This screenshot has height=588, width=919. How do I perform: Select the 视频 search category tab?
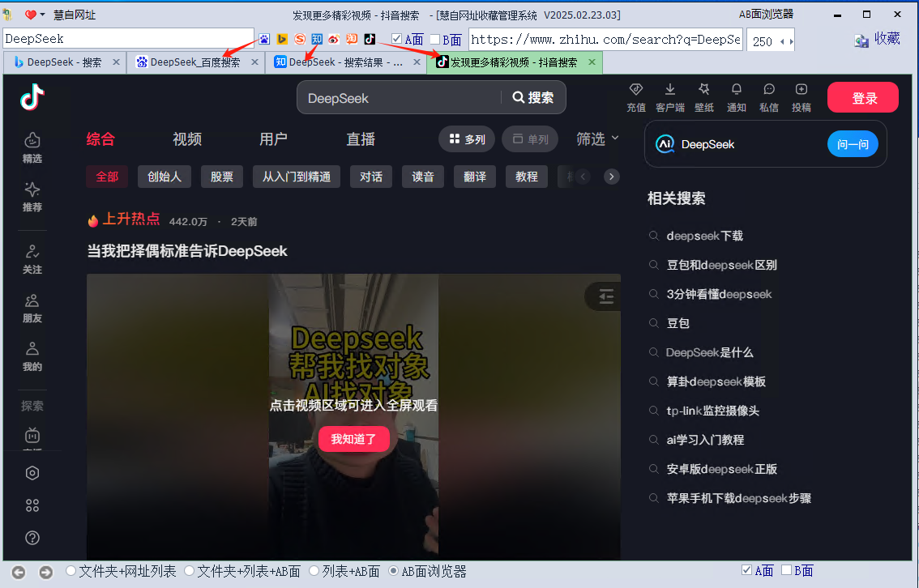(187, 139)
